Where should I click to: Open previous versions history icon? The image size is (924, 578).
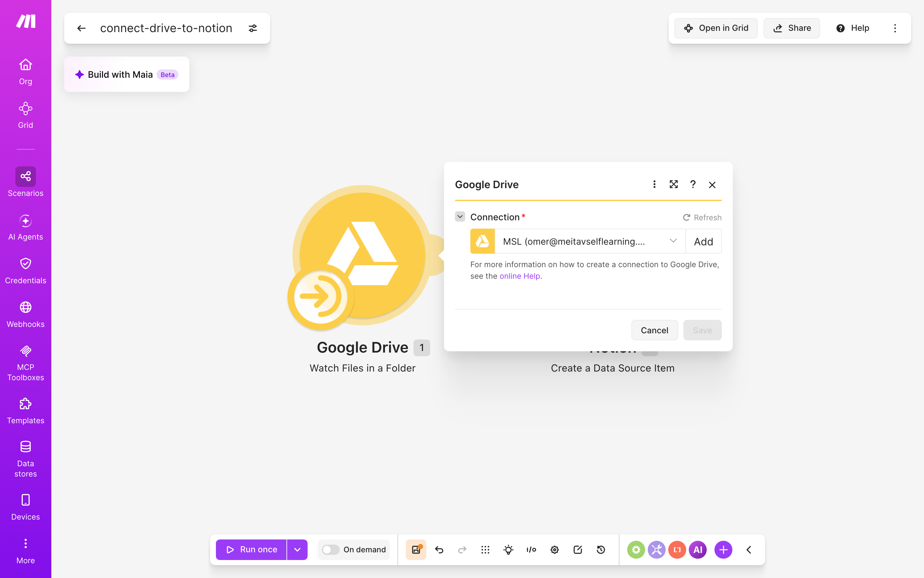coord(601,550)
